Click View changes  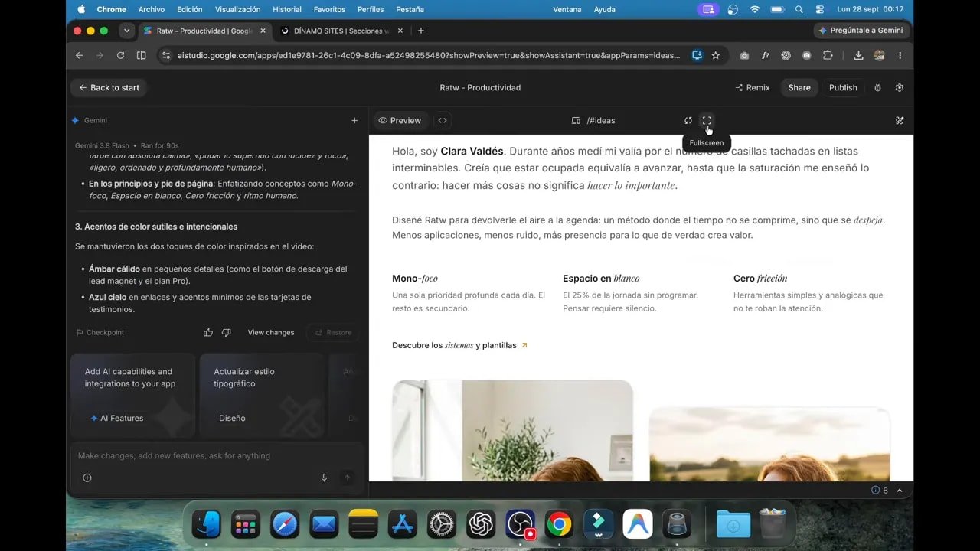[270, 332]
